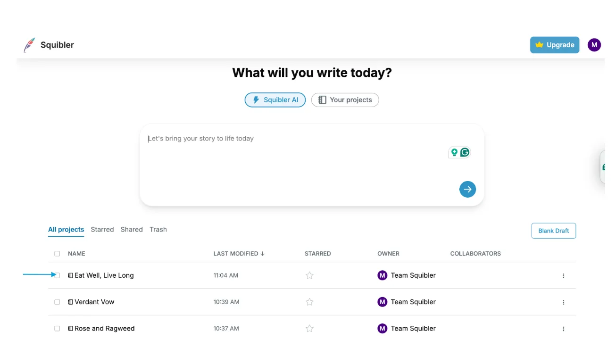This screenshot has width=616, height=364.
Task: Click the STARRED column header
Action: click(x=318, y=254)
